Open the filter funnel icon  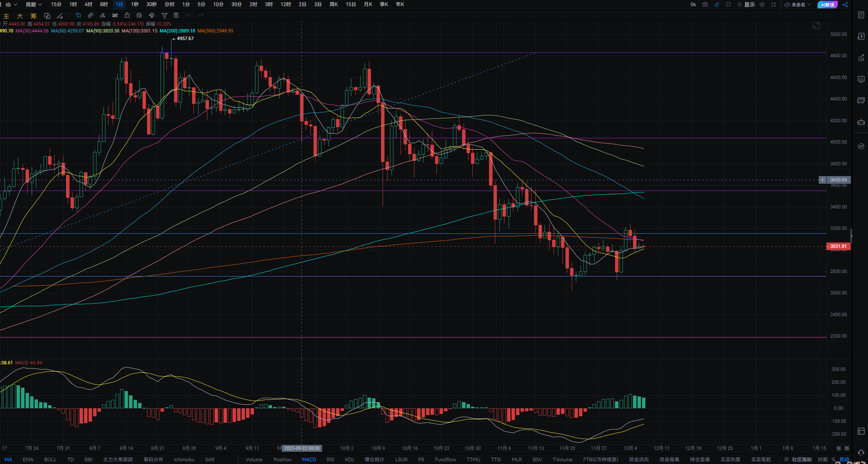164,15
